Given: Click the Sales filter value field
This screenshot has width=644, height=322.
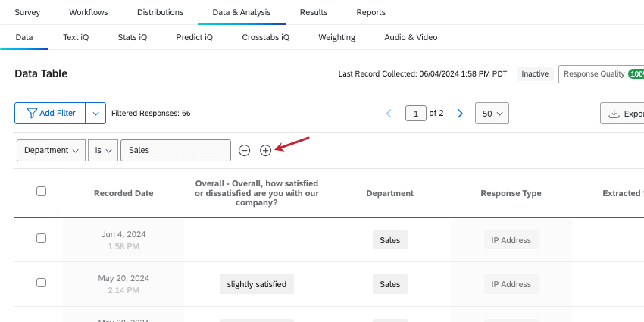Looking at the screenshot, I should (176, 150).
